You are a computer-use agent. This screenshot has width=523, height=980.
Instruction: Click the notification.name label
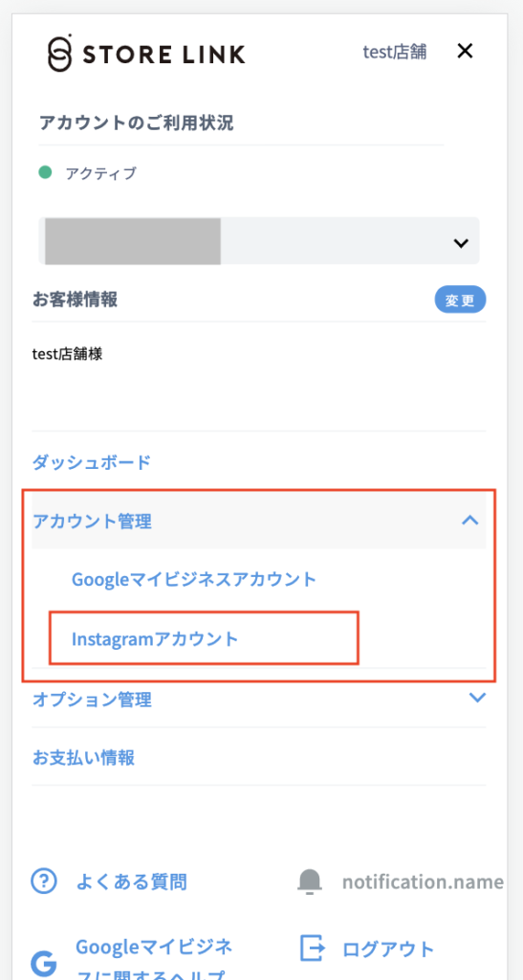pyautogui.click(x=423, y=881)
